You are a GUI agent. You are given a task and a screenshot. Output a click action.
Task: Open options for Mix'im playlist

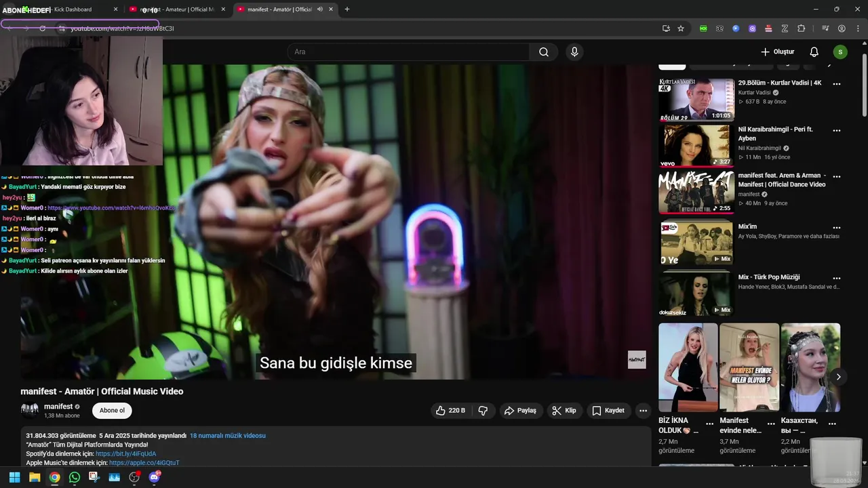(836, 228)
